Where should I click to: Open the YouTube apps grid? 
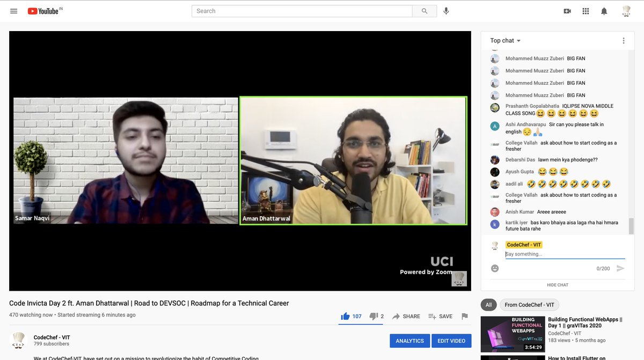point(586,11)
